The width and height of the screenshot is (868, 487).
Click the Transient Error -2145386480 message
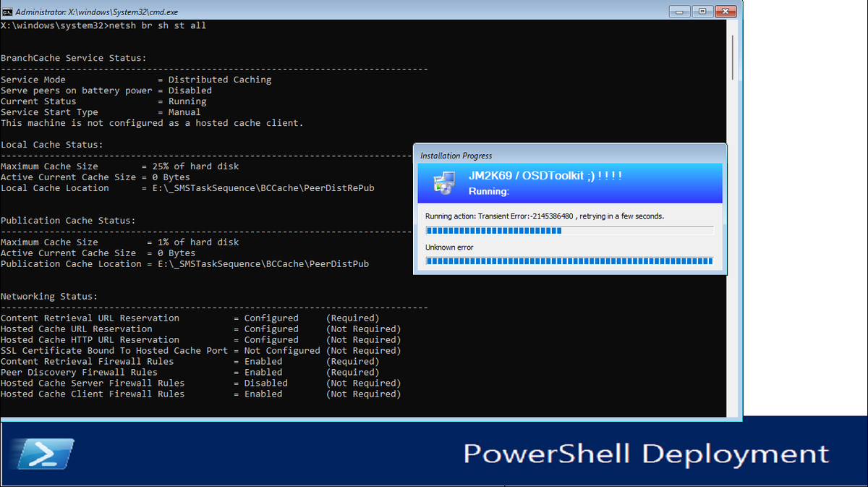tap(545, 216)
